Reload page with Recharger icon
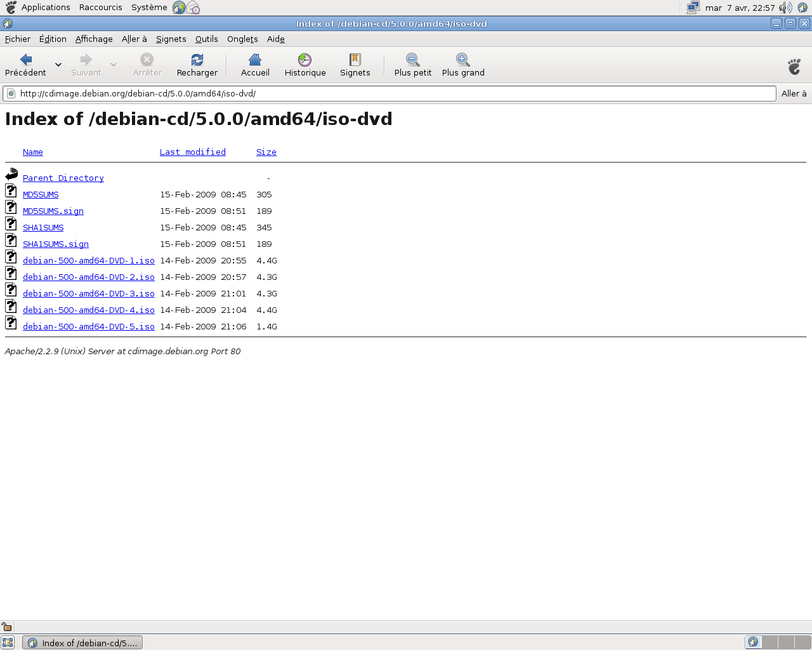Viewport: 812px width, 650px height. (x=197, y=60)
